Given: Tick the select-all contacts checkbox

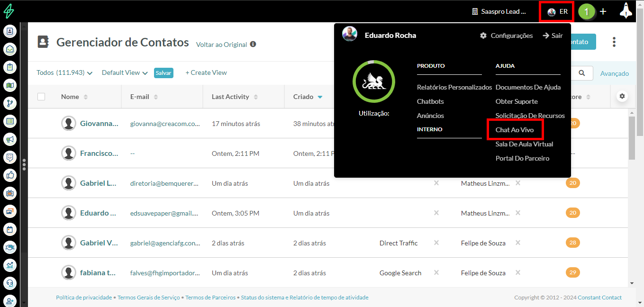Looking at the screenshot, I should 41,97.
